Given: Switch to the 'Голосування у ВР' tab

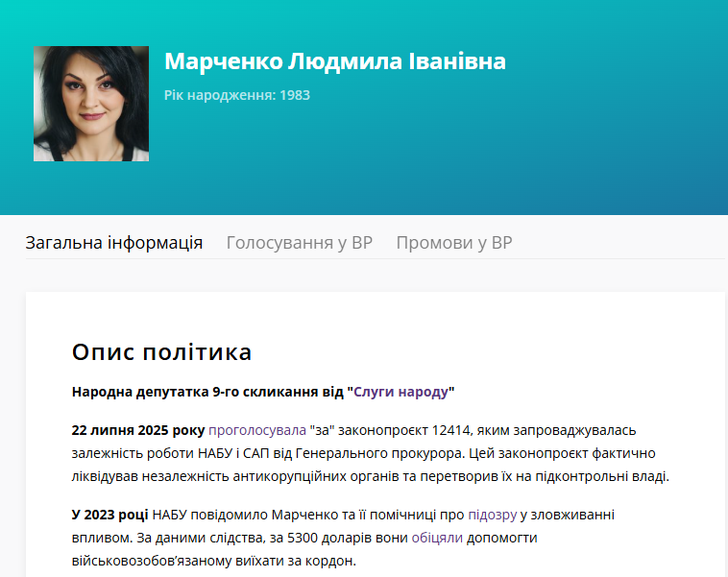Looking at the screenshot, I should tap(299, 242).
